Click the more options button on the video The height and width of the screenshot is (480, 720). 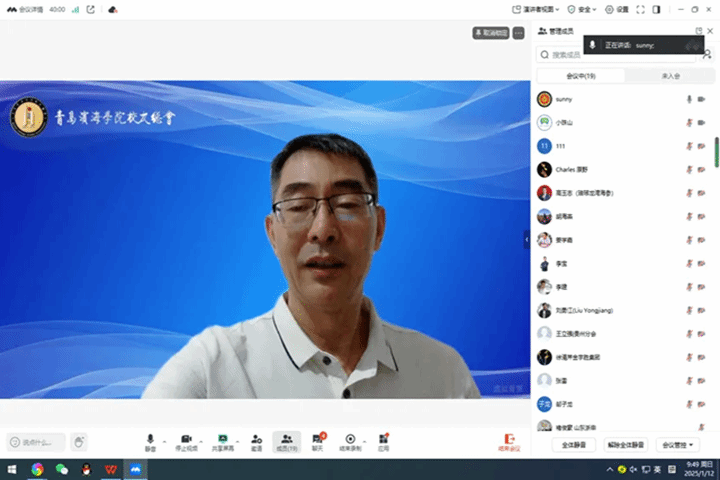[518, 33]
